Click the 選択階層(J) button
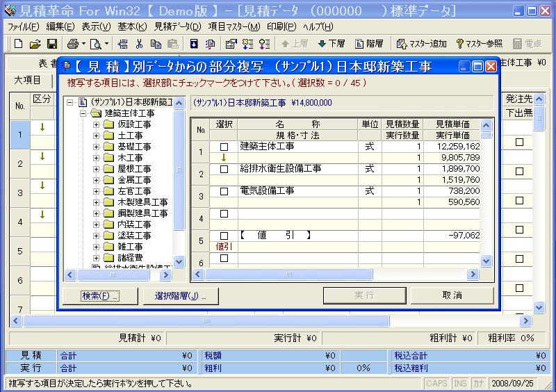The image size is (556, 392). click(181, 295)
